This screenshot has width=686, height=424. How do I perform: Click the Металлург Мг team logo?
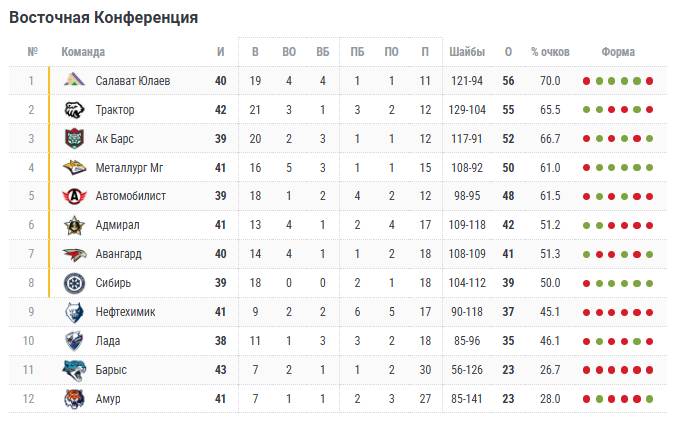(x=75, y=168)
